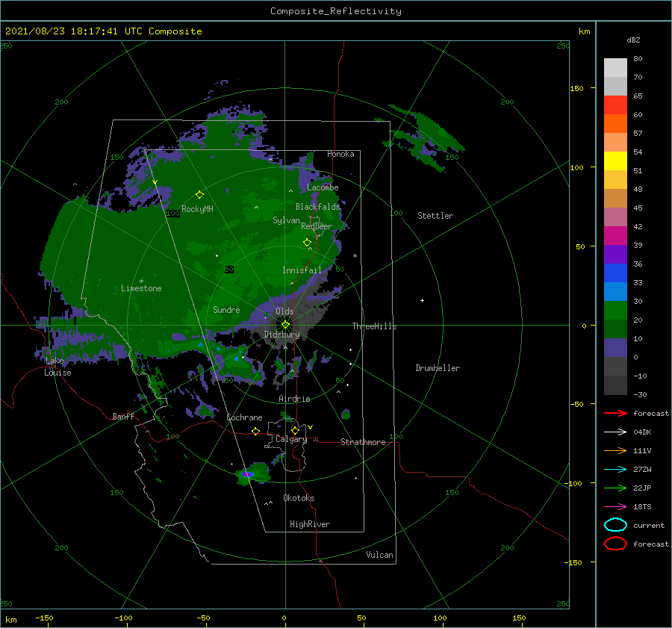Viewport: 672px width, 628px height.
Task: Pick the red swatch in dBZ scale
Action: click(615, 105)
